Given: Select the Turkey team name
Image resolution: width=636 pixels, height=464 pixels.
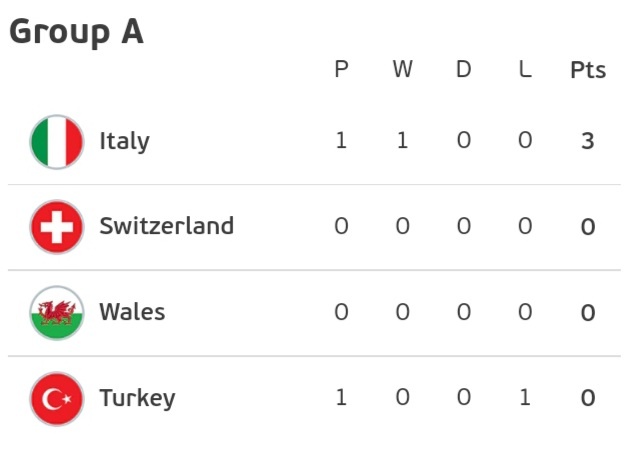Looking at the screenshot, I should (137, 399).
